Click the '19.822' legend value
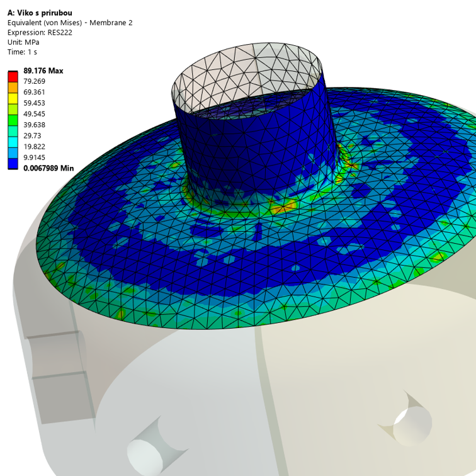Image resolution: width=476 pixels, height=476 pixels. tap(34, 147)
